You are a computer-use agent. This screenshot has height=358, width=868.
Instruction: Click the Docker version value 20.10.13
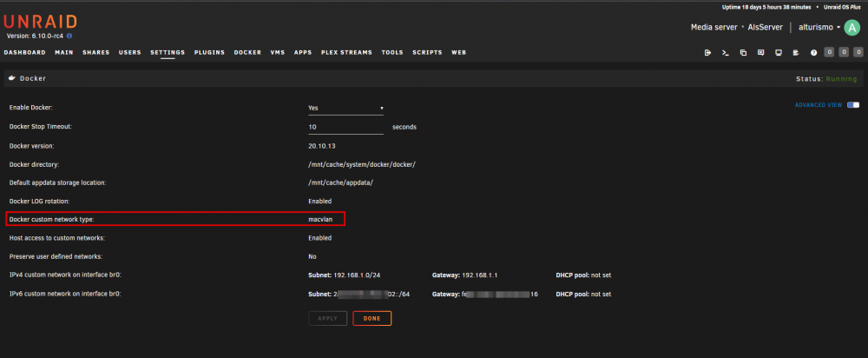tap(322, 146)
